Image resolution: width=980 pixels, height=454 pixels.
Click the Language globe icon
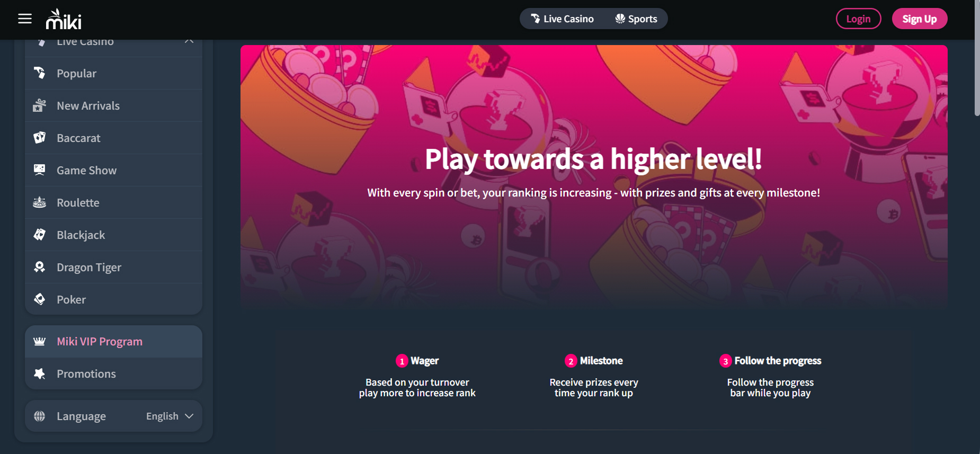point(40,416)
